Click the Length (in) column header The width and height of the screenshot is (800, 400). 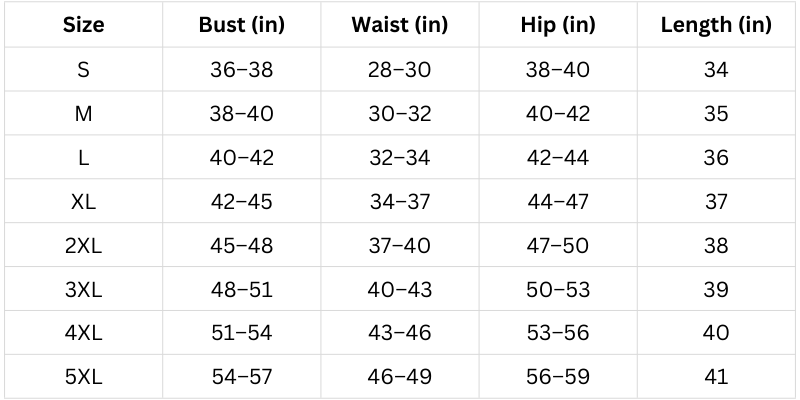tap(716, 25)
